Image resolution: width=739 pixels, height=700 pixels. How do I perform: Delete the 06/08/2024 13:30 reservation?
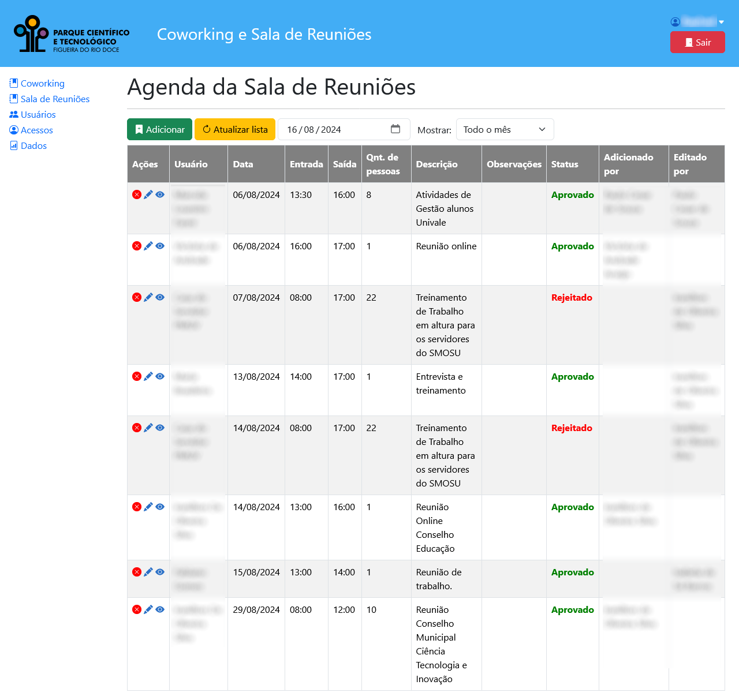point(137,194)
